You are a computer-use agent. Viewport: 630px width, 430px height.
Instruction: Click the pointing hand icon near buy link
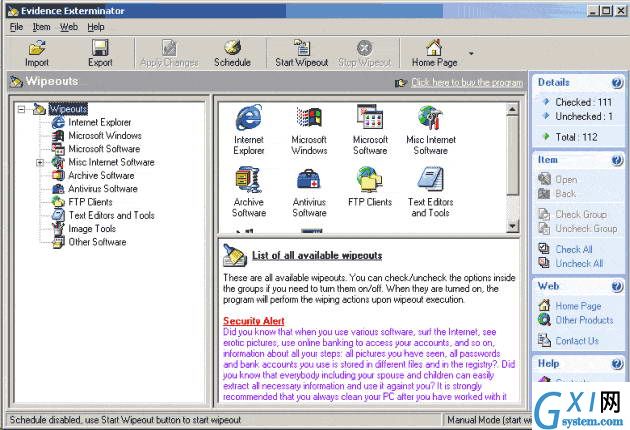[x=401, y=83]
